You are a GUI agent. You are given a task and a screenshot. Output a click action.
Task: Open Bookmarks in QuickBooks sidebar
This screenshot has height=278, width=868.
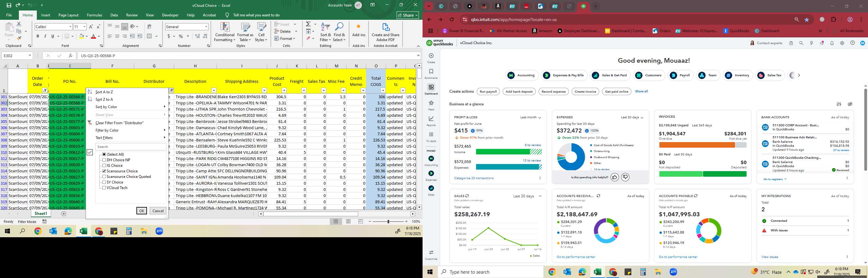pyautogui.click(x=431, y=74)
